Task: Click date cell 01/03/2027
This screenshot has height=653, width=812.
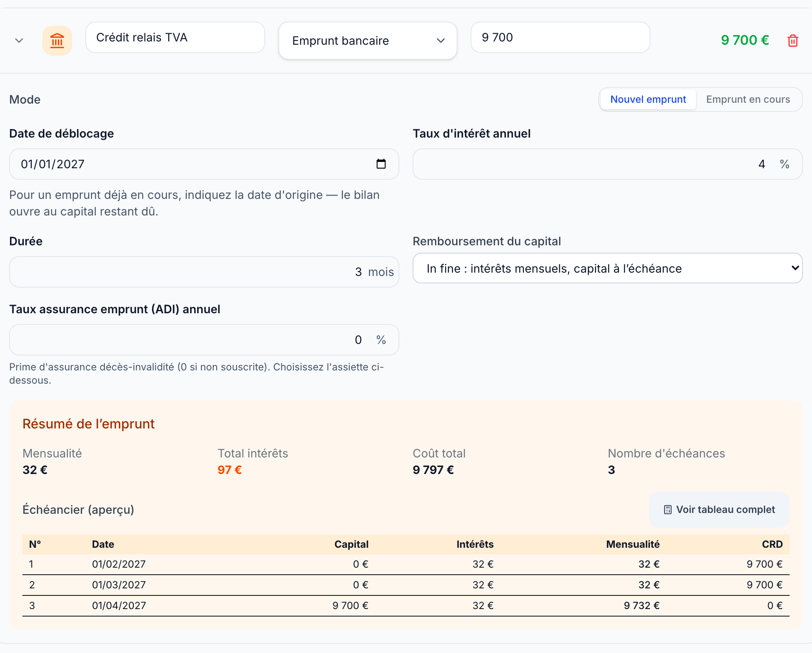Action: tap(119, 585)
